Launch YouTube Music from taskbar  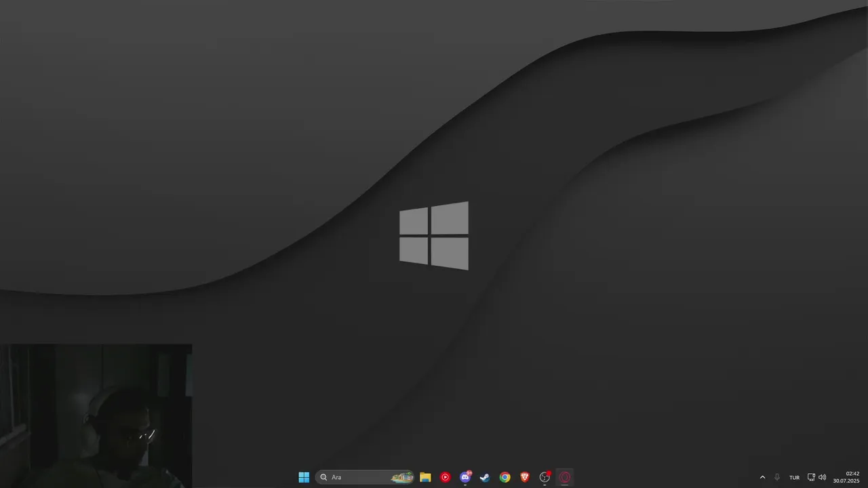[x=445, y=477]
